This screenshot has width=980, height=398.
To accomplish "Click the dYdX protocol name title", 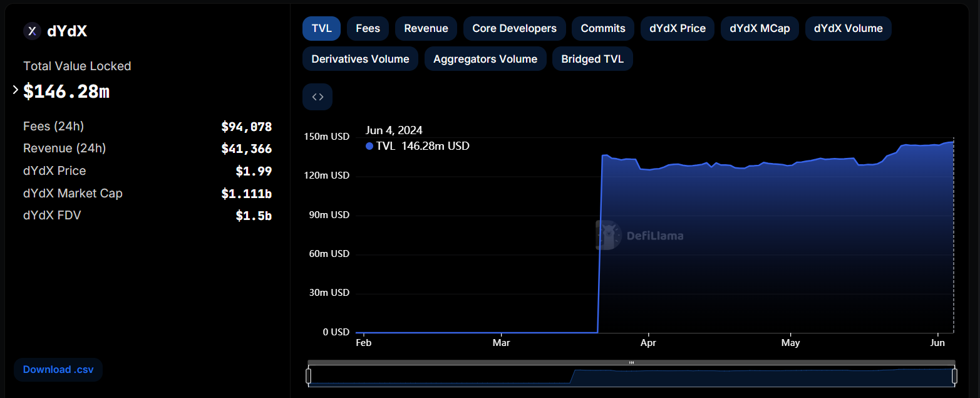I will 67,31.
